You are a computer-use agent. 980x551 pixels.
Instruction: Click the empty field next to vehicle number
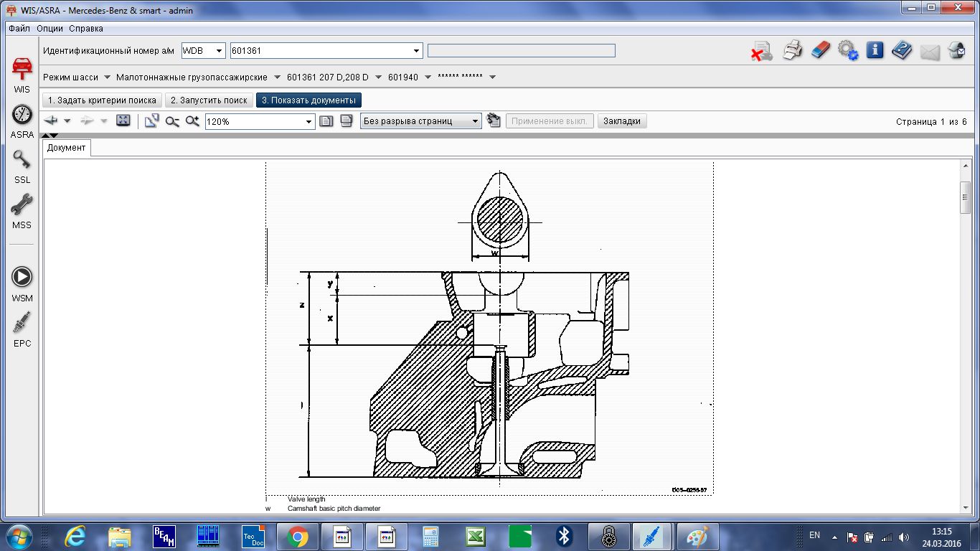522,51
